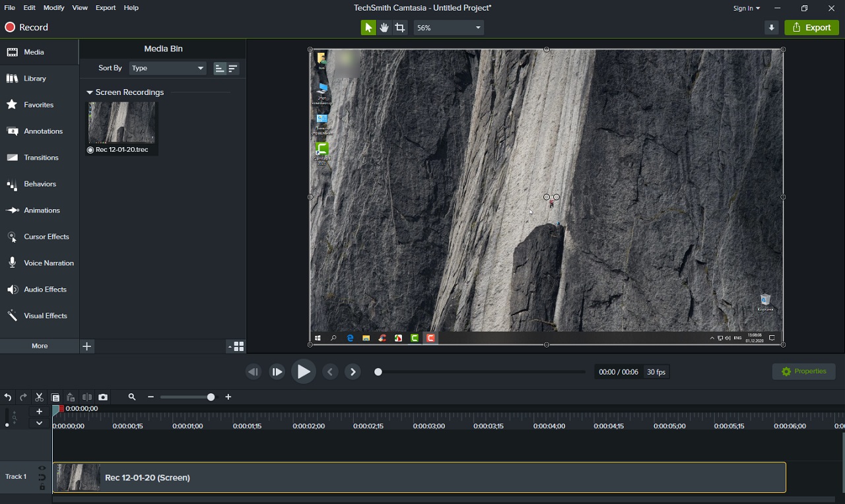Lock Track 1 with padlock icon
845x504 pixels.
tap(42, 487)
